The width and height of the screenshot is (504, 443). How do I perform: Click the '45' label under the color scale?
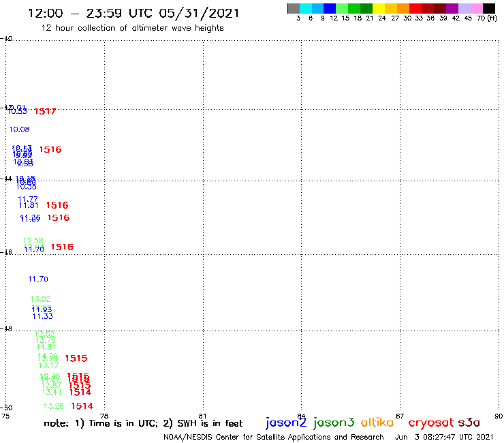coord(468,18)
